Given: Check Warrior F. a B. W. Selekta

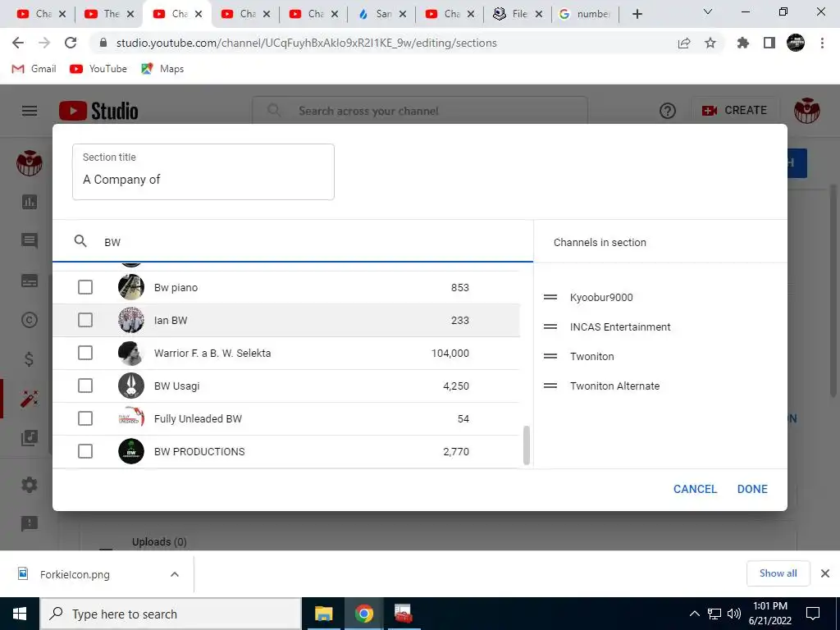Looking at the screenshot, I should pos(85,353).
